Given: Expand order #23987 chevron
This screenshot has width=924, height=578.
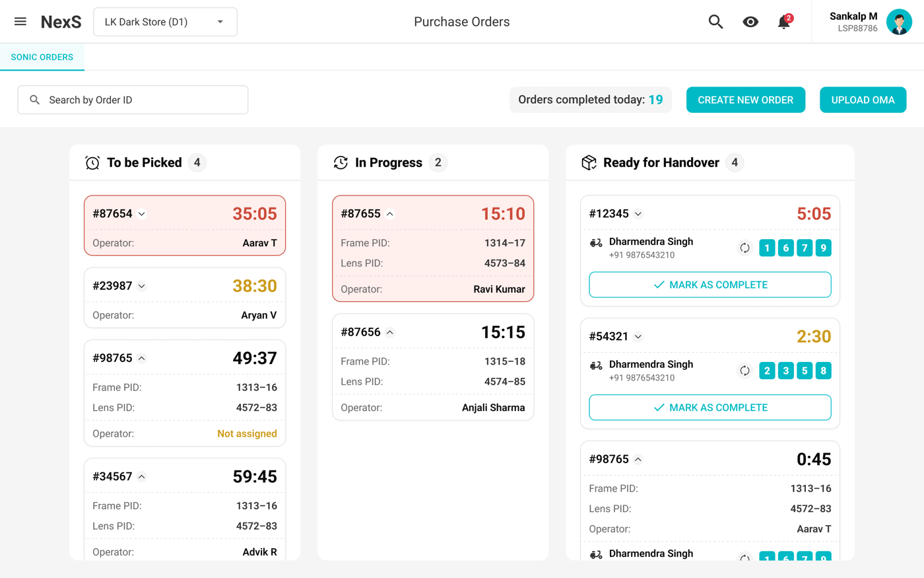Looking at the screenshot, I should click(142, 286).
